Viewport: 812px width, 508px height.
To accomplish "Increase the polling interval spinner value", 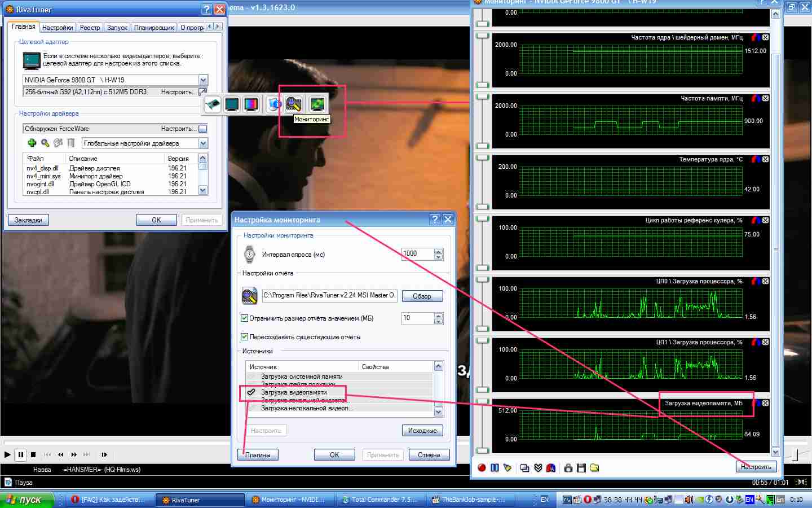I will click(x=439, y=251).
